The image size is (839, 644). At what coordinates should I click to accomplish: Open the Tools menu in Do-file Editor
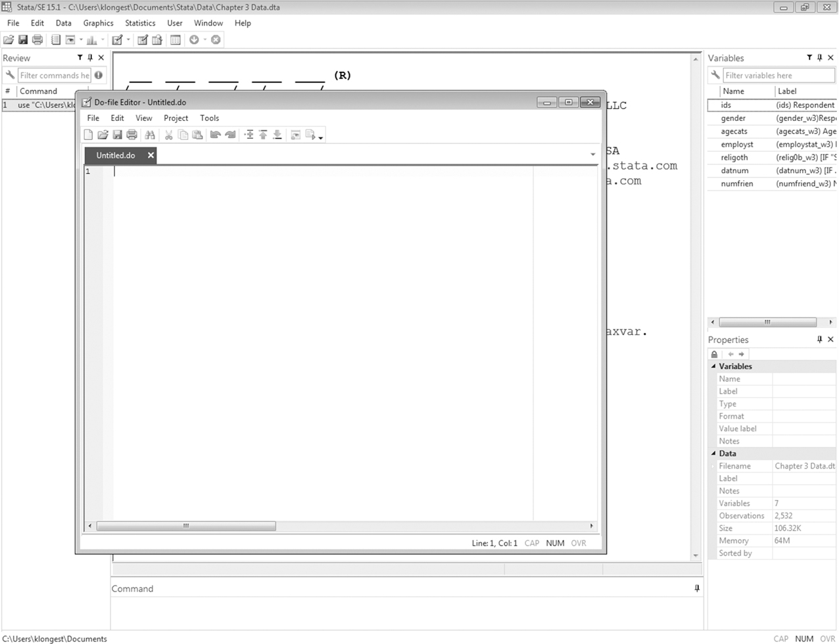(x=209, y=118)
